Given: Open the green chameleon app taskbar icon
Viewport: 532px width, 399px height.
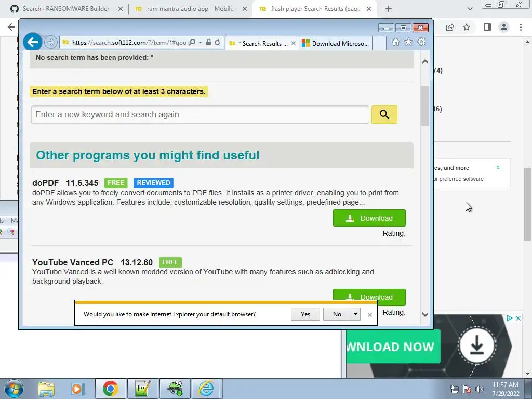Looking at the screenshot, I should tap(175, 389).
